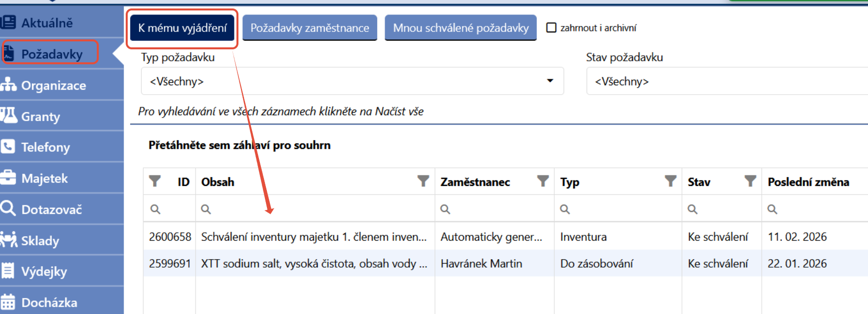This screenshot has height=314, width=868.
Task: Select the K mému vyjádření button
Action: 182,28
